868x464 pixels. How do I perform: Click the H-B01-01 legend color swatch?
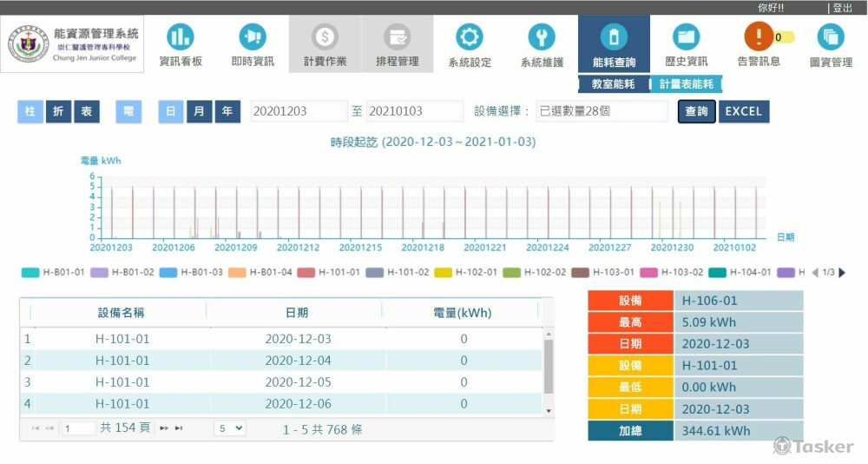[x=30, y=272]
